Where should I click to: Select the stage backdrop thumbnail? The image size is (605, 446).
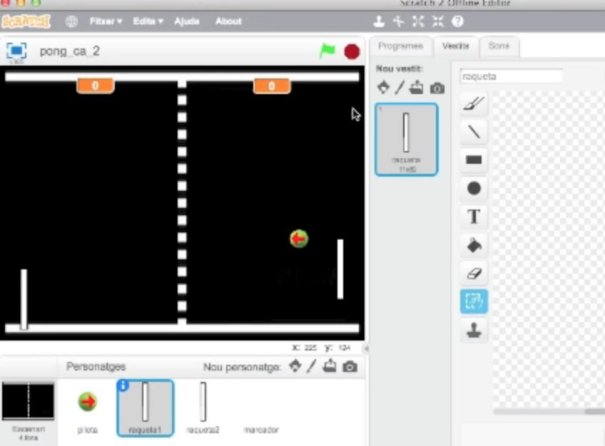(28, 401)
